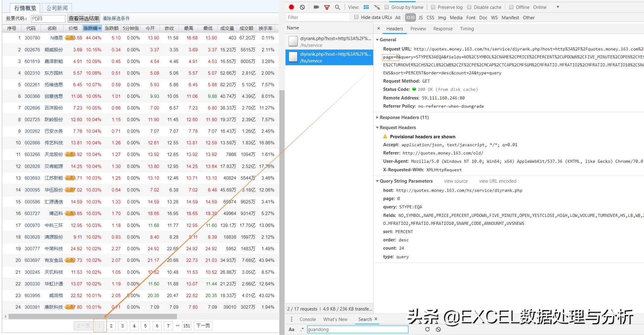The image size is (644, 335).
Task: Open the DevTools drawer three-dot menu
Action: pos(292,319)
